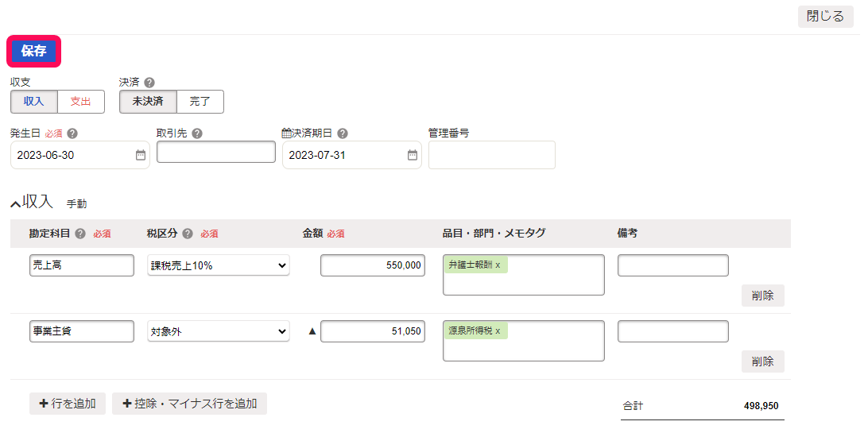Open calendar icon in 発生日 date field
Image resolution: width=868 pixels, height=433 pixels.
click(x=141, y=155)
